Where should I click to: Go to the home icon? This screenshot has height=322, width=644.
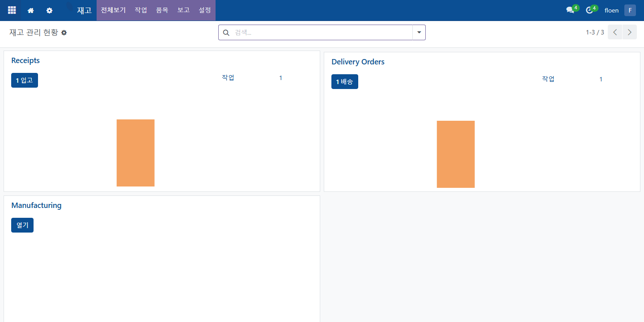pyautogui.click(x=31, y=10)
